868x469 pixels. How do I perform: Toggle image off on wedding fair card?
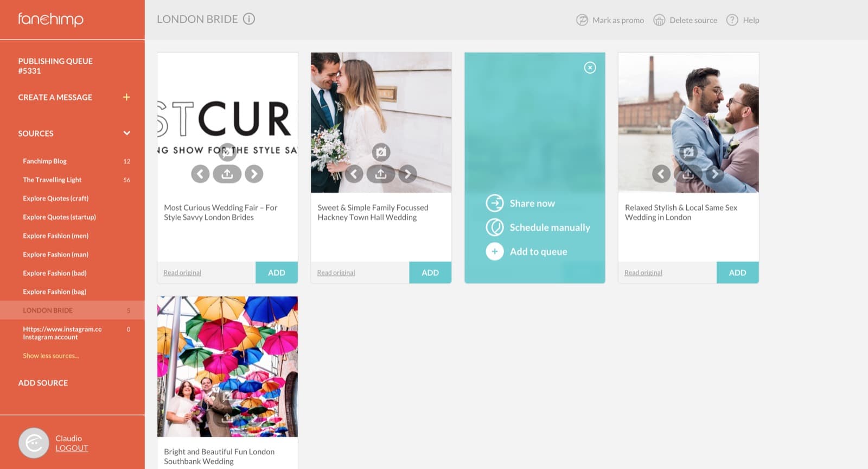[x=227, y=152]
